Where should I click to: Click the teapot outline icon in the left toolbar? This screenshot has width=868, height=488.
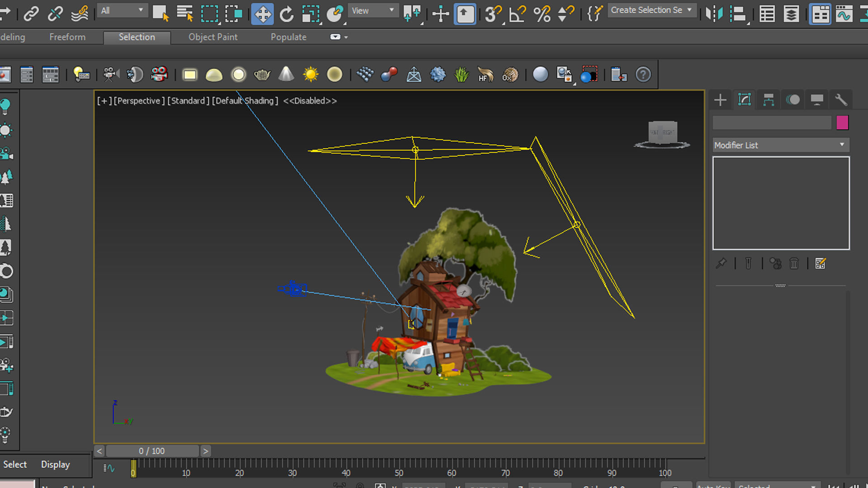(x=6, y=412)
